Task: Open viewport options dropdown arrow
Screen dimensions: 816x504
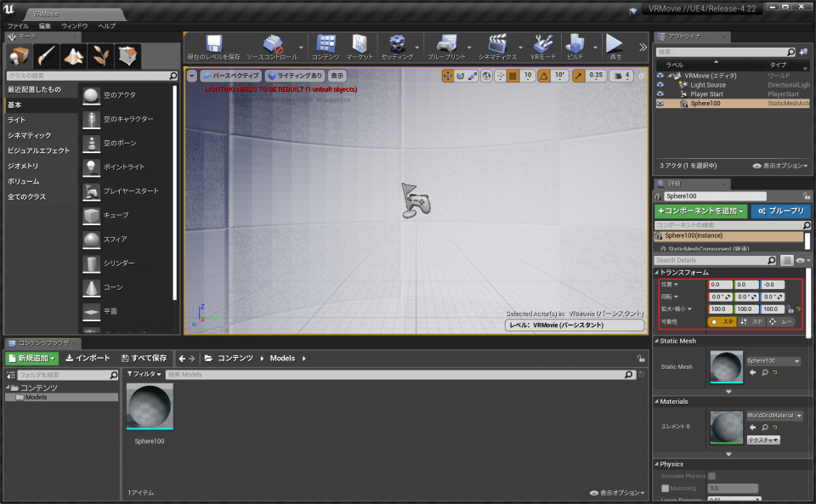Action: click(x=192, y=76)
